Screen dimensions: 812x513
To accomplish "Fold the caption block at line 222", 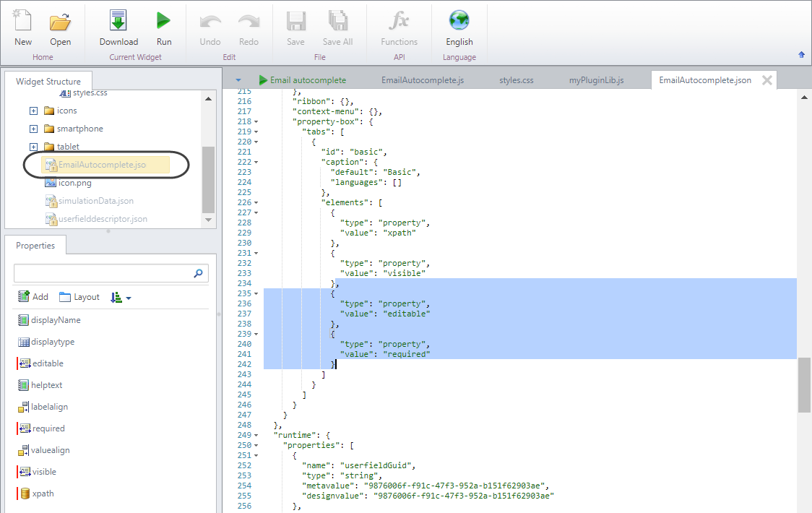I will pos(256,162).
